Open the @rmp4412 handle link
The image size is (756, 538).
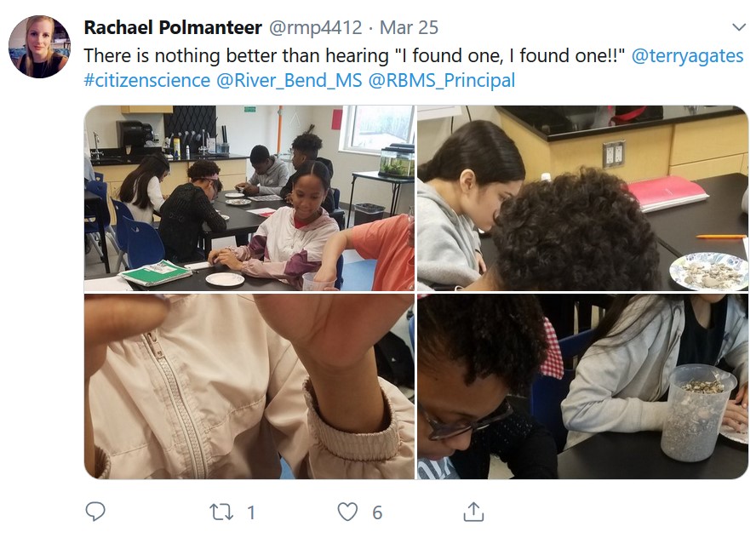coord(315,27)
